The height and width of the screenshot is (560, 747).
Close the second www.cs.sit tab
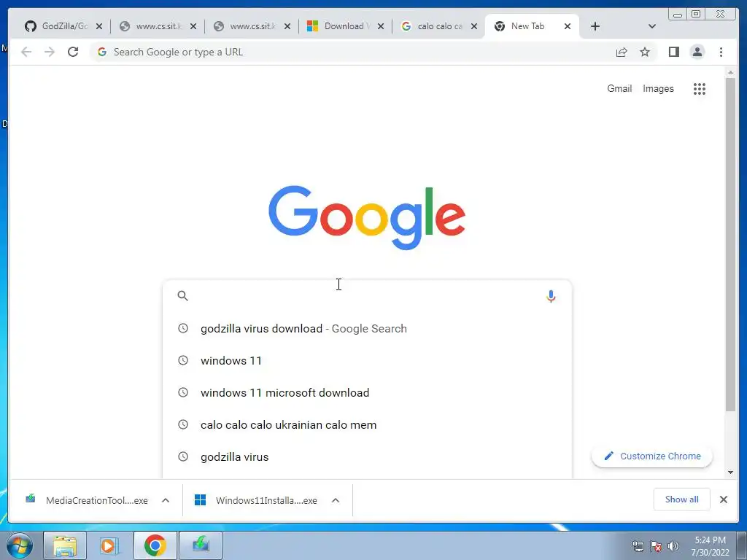[x=287, y=27]
